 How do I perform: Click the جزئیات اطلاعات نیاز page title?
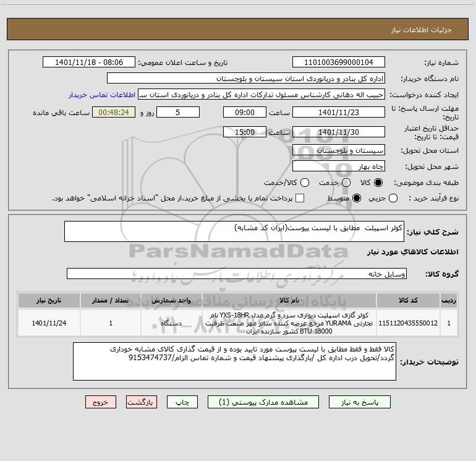click(x=422, y=30)
